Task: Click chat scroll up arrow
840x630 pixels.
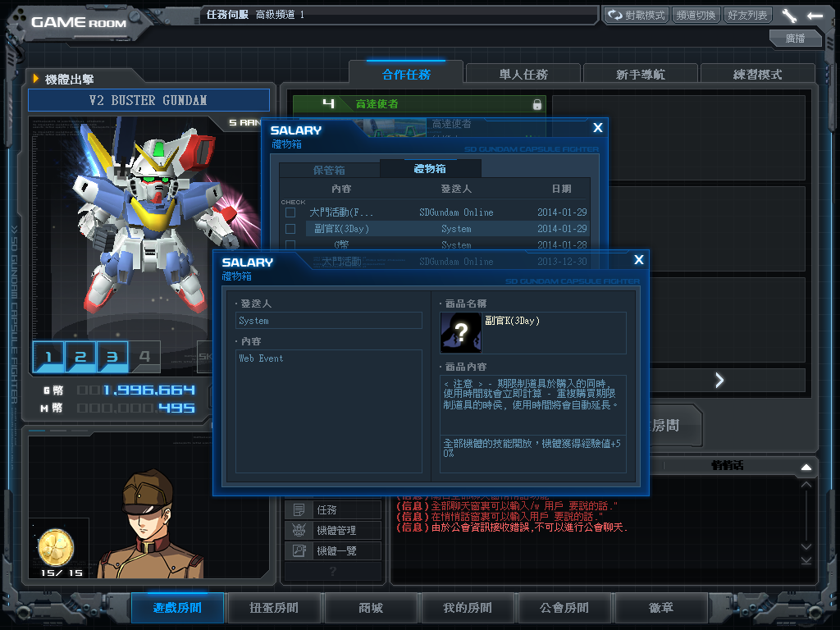Action: pyautogui.click(x=806, y=485)
